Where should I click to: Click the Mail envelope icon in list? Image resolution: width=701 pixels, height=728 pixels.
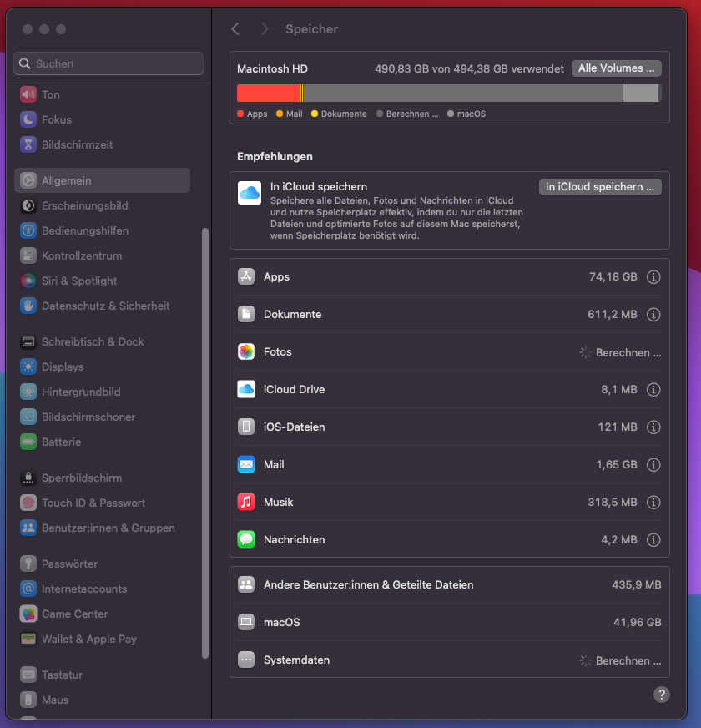[246, 465]
